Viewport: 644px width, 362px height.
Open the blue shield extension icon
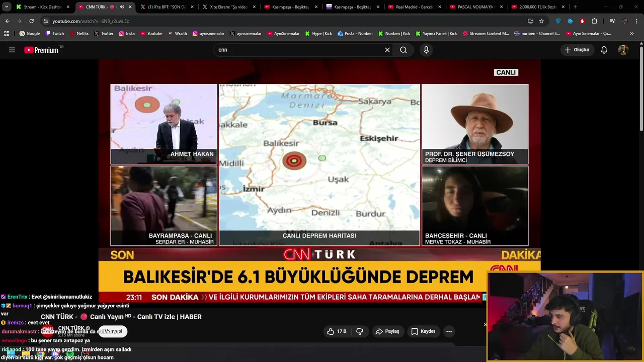(x=558, y=21)
